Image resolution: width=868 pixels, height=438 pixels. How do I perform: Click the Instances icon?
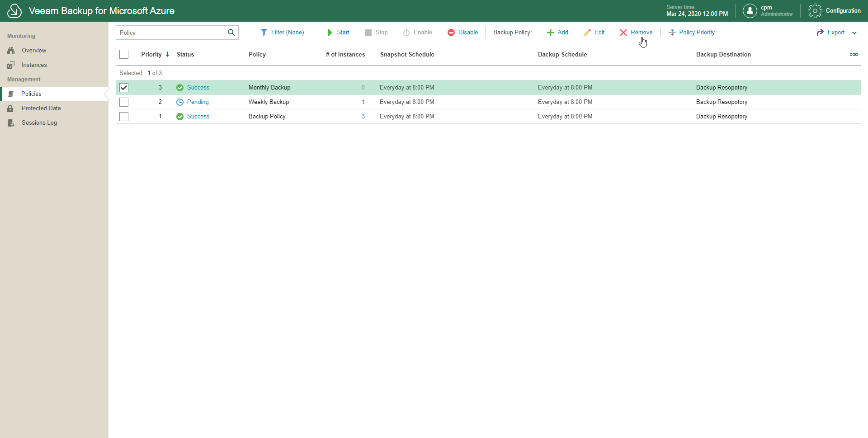[x=11, y=65]
